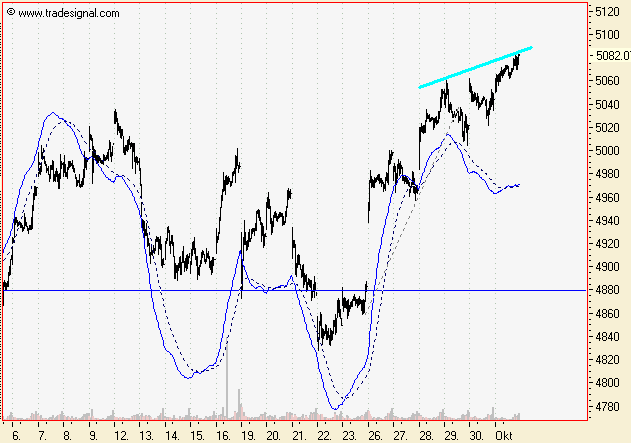This screenshot has width=631, height=443.
Task: Click the date label 15. on time axis
Action: coord(197,436)
